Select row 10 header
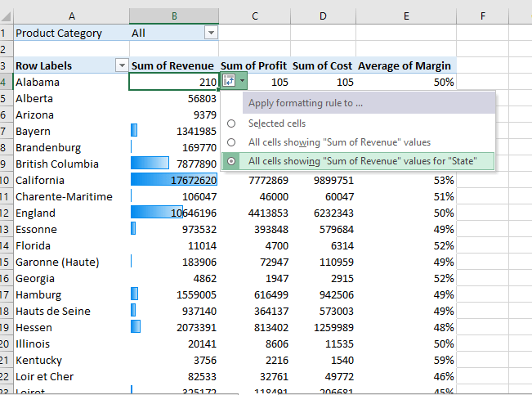Screen dimensions: 532x395 coord(4,180)
